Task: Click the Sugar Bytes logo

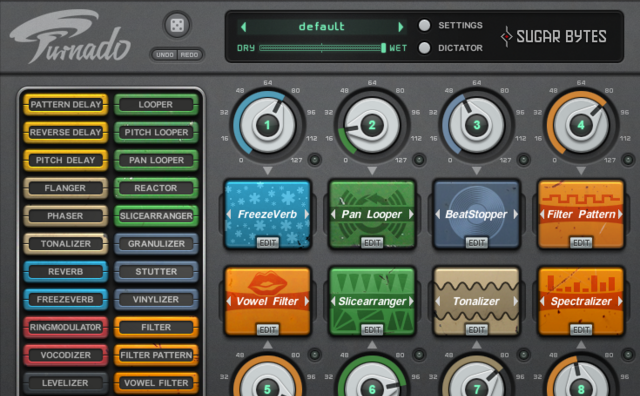Action: (554, 36)
